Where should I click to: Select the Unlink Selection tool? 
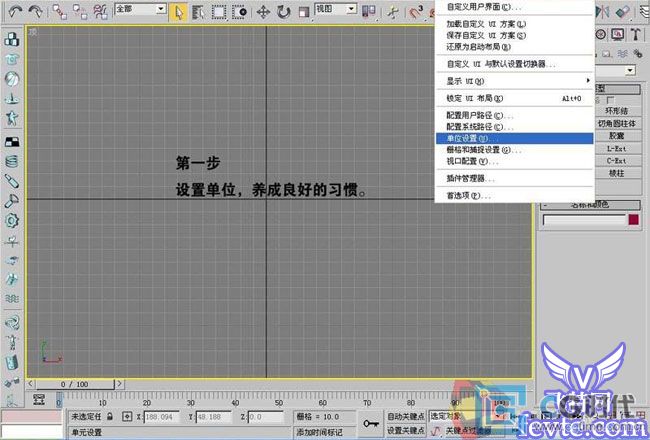point(80,12)
